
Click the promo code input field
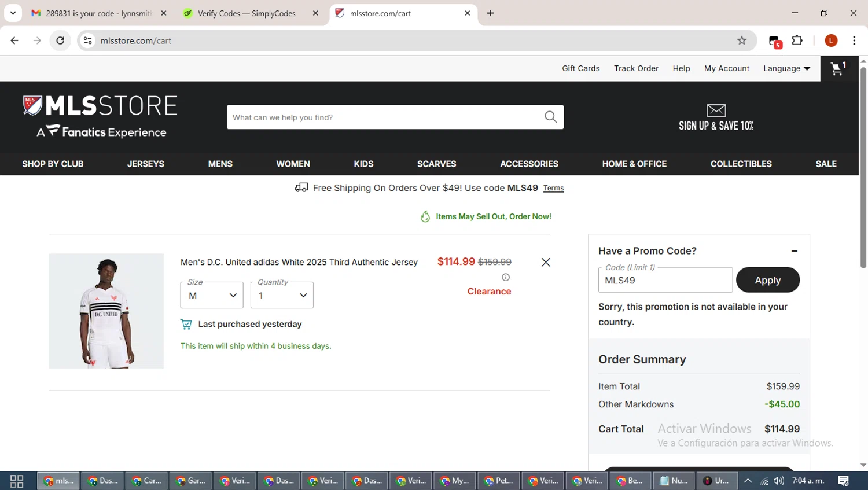coord(665,280)
